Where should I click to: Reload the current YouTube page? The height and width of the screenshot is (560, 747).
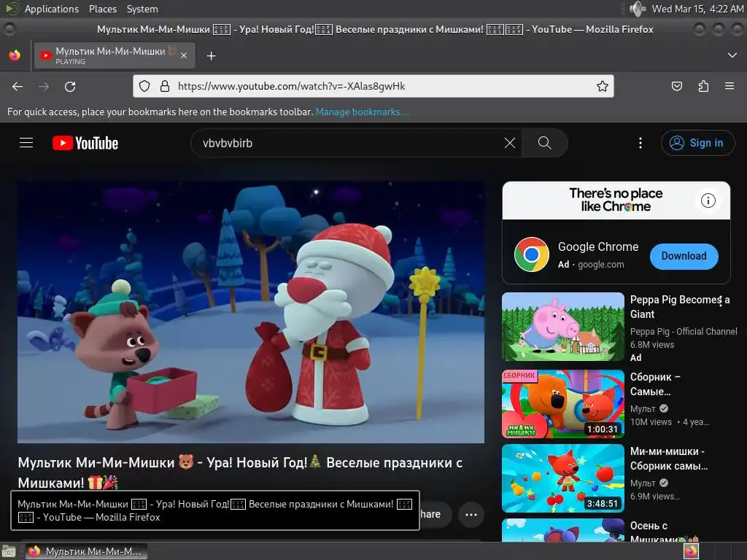click(70, 86)
